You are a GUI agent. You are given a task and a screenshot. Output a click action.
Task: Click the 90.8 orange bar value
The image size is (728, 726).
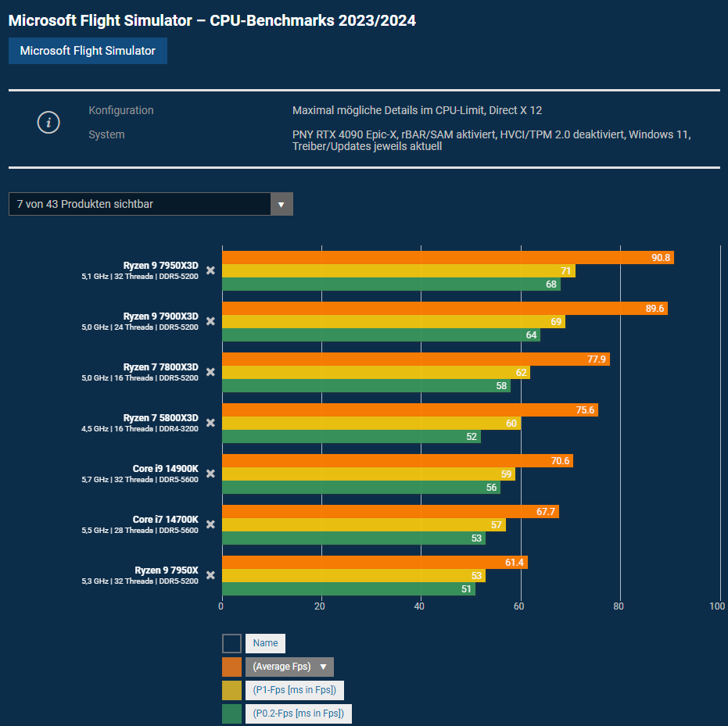tap(661, 257)
